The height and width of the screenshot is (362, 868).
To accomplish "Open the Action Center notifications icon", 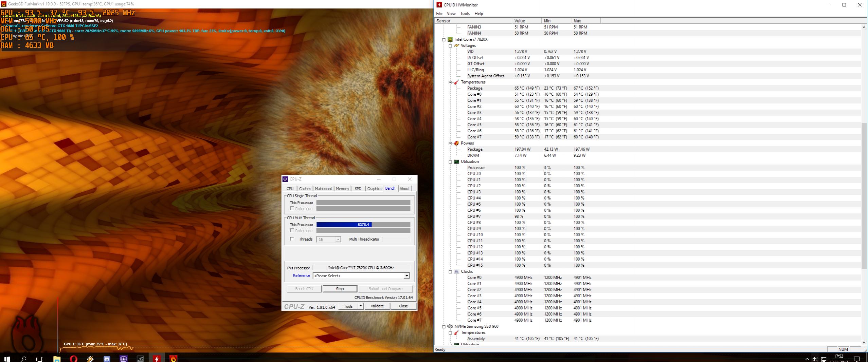I will (857, 359).
